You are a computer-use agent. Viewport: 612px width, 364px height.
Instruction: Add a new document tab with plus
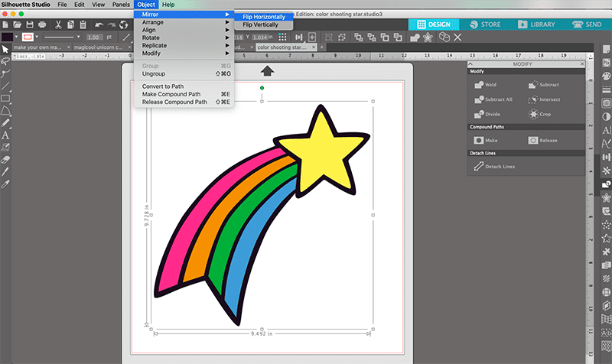click(x=321, y=47)
